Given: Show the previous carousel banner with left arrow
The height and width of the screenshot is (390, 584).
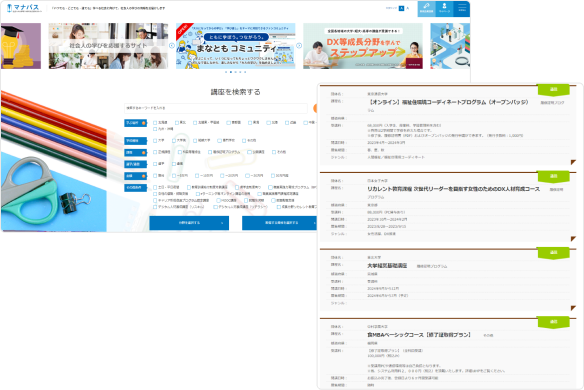Looking at the screenshot, I should pos(172,45).
